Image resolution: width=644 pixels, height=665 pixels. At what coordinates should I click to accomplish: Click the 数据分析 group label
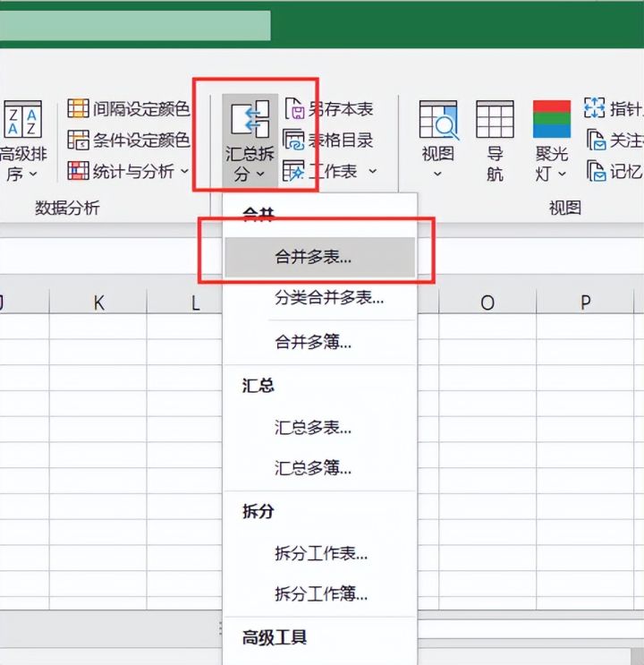click(x=67, y=208)
